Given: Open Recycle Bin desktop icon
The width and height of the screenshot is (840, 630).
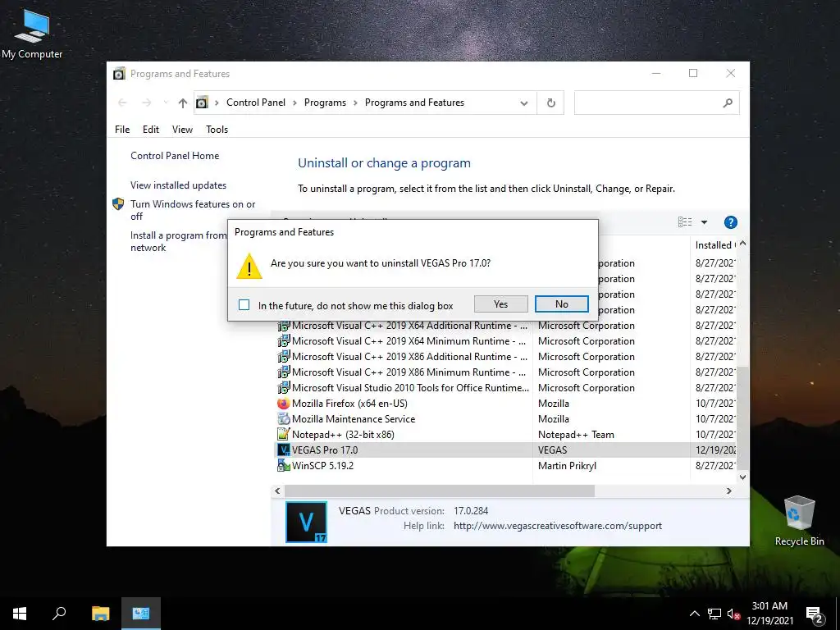Looking at the screenshot, I should coord(799,521).
